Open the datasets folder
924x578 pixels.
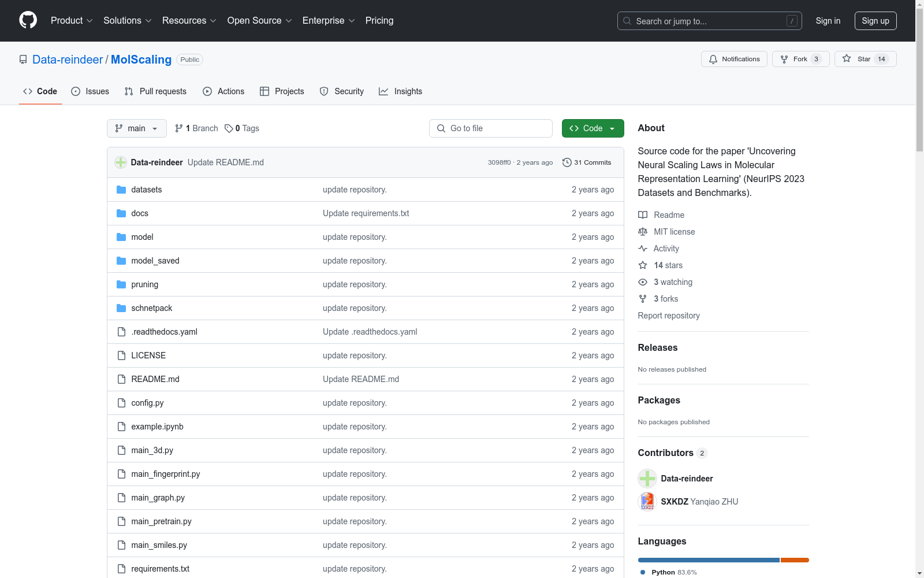click(146, 190)
